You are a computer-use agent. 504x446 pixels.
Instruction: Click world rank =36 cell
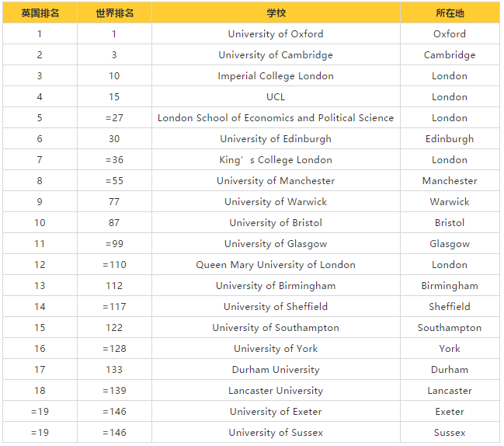click(114, 160)
